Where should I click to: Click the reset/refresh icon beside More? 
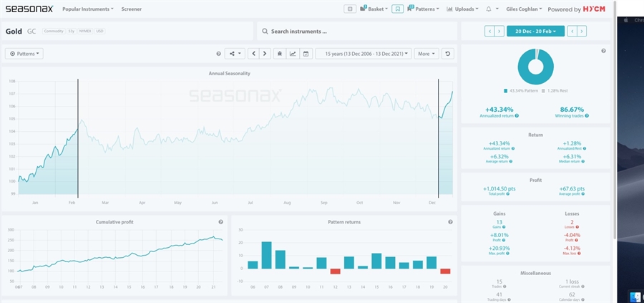448,54
